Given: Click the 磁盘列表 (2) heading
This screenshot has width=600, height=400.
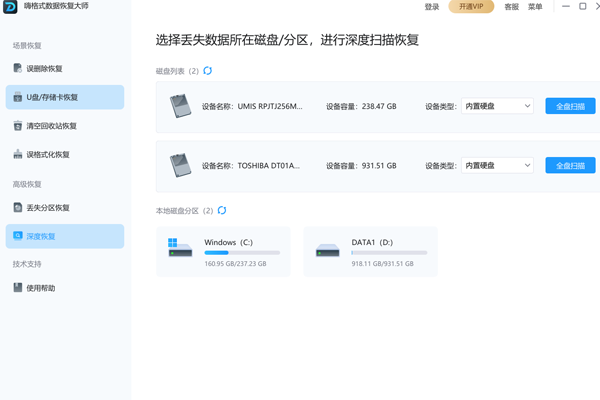Looking at the screenshot, I should (177, 71).
